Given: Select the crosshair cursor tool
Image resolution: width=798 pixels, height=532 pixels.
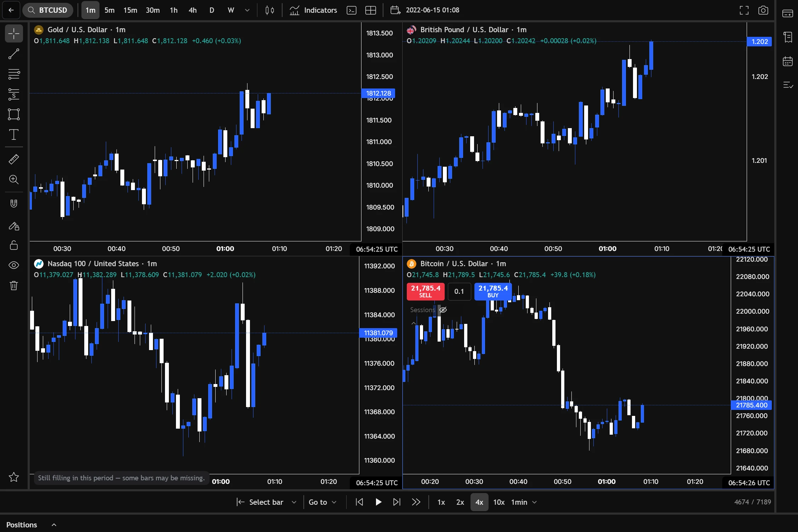Looking at the screenshot, I should tap(14, 34).
